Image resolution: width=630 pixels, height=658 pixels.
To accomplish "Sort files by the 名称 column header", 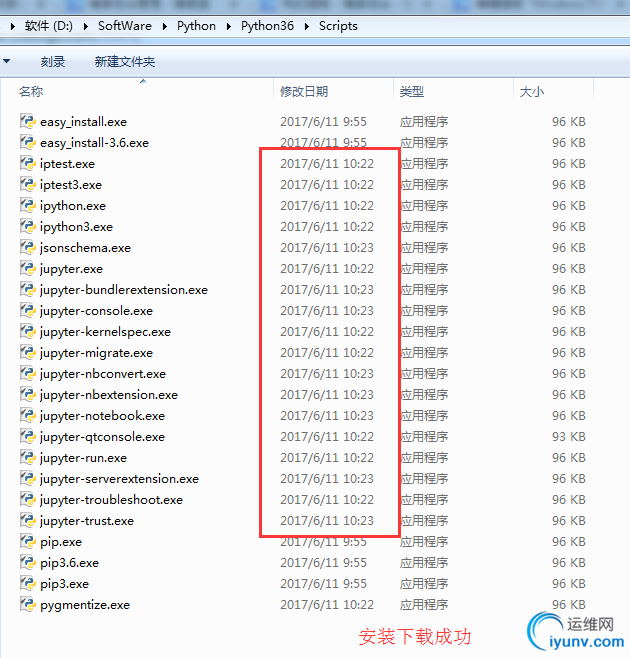I will 31,91.
